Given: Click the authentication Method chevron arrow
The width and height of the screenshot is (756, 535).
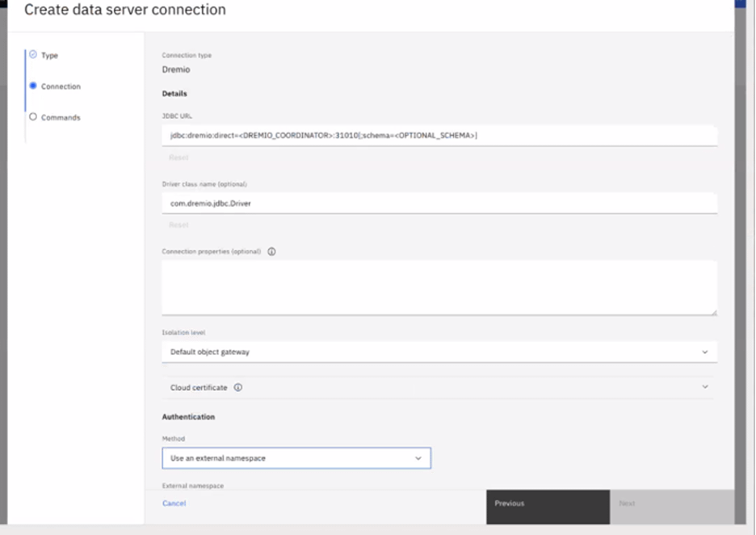Looking at the screenshot, I should tap(418, 458).
